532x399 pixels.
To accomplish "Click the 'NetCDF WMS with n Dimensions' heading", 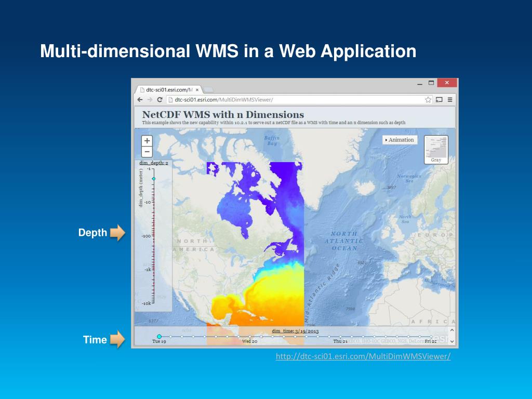I will (x=223, y=115).
